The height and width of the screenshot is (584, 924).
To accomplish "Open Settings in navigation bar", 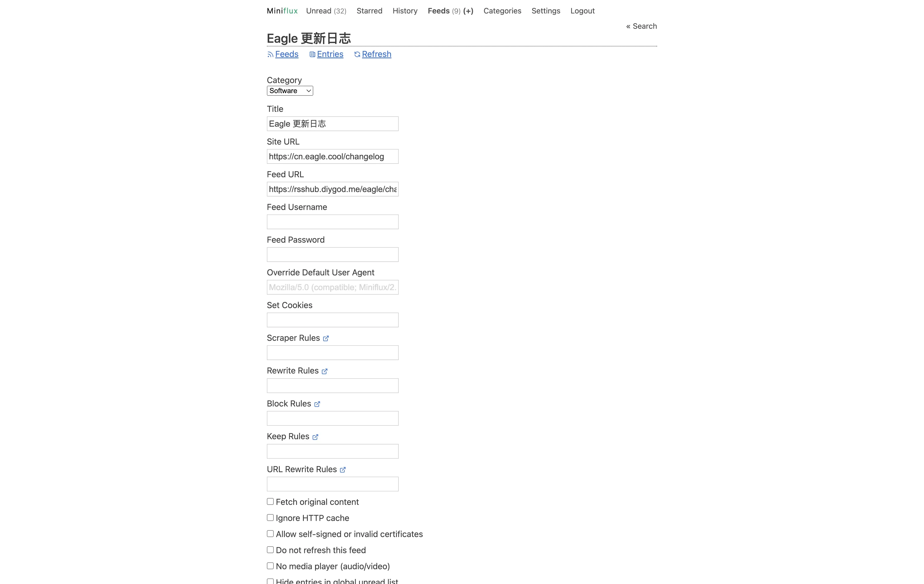I will pos(546,11).
